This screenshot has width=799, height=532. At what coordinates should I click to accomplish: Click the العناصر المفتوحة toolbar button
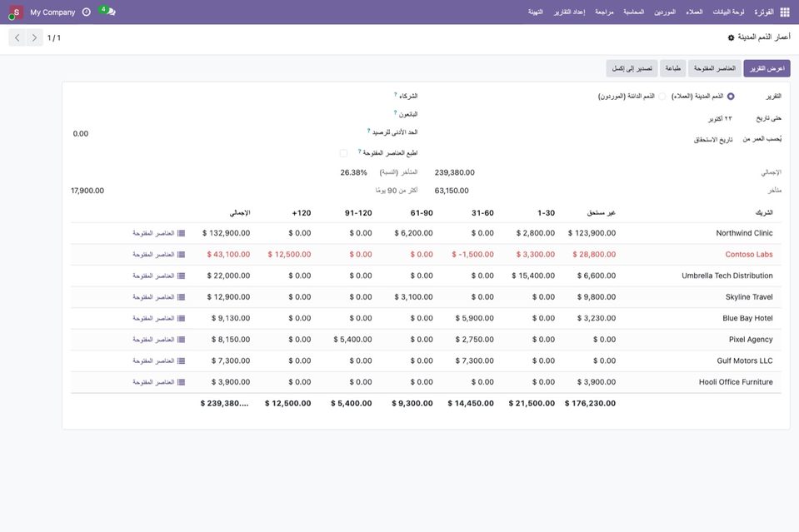(x=714, y=68)
